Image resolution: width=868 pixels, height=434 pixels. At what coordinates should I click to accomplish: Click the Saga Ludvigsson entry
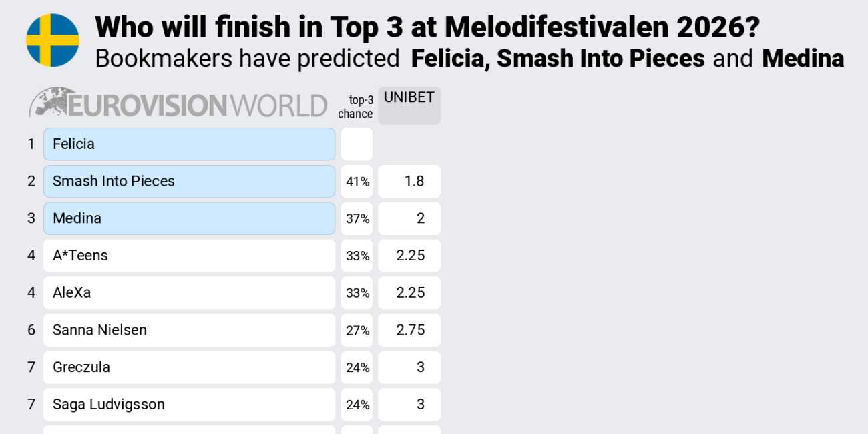tap(189, 405)
